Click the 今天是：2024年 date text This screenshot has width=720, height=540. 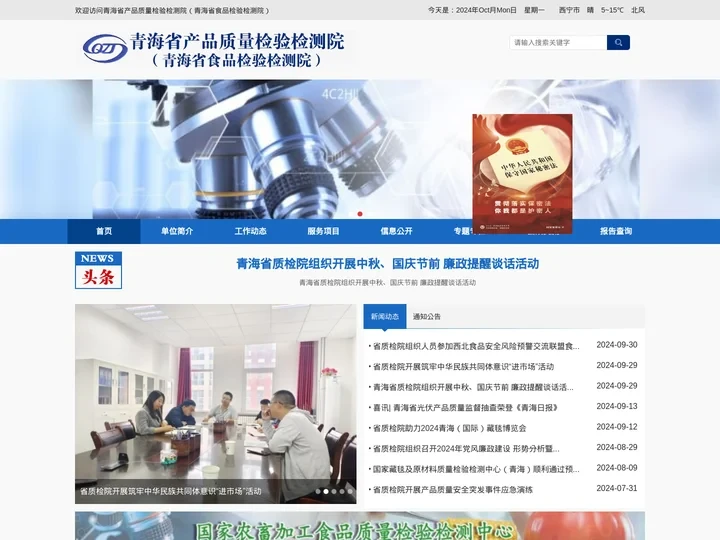pyautogui.click(x=472, y=10)
